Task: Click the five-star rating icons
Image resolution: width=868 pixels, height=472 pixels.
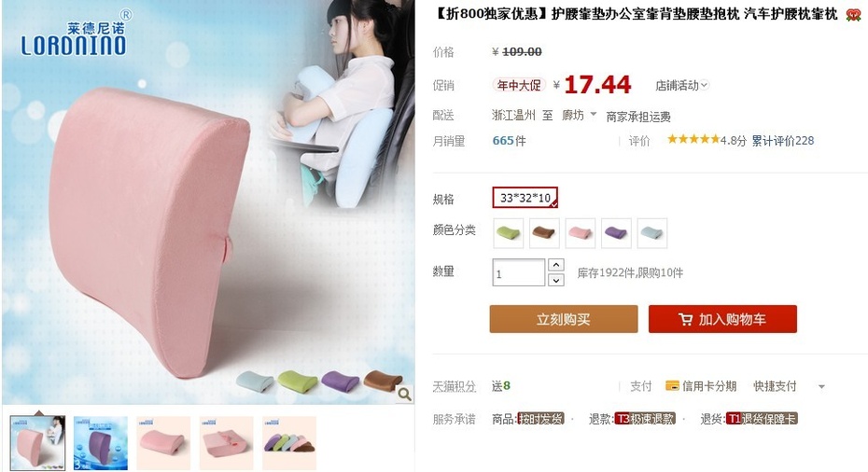Action: point(693,139)
